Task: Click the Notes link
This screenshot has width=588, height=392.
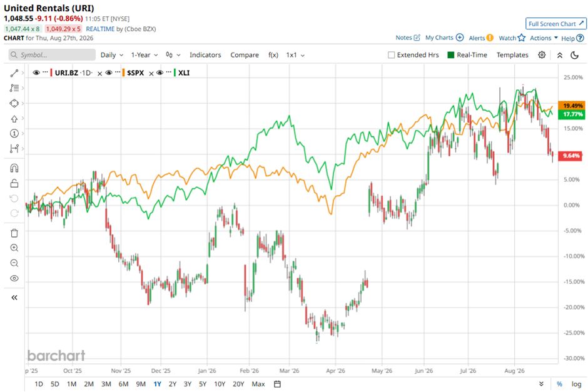Action: [x=403, y=38]
